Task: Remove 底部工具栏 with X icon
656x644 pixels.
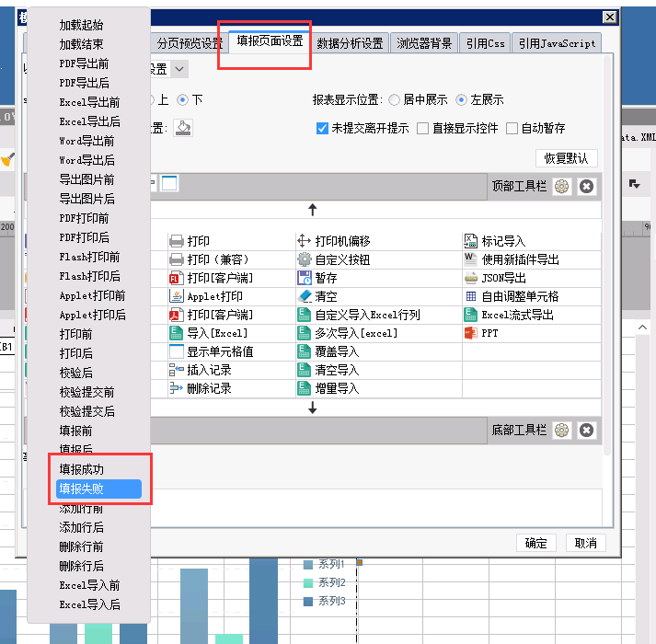Action: [x=586, y=431]
